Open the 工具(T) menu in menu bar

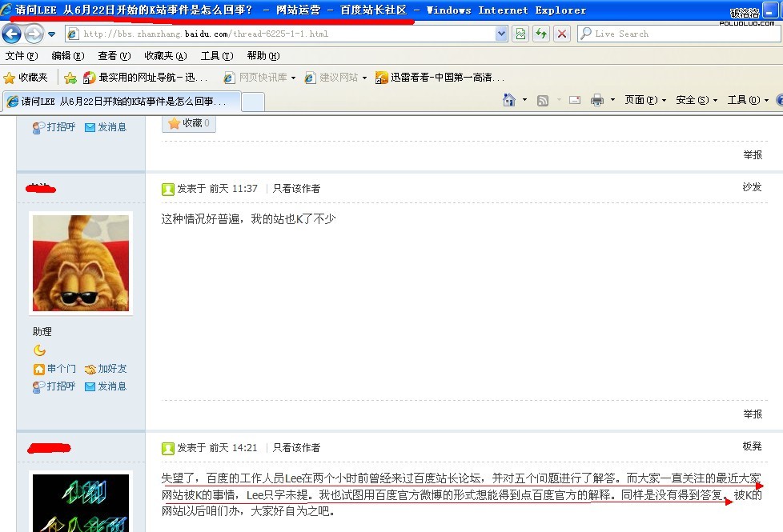(216, 56)
